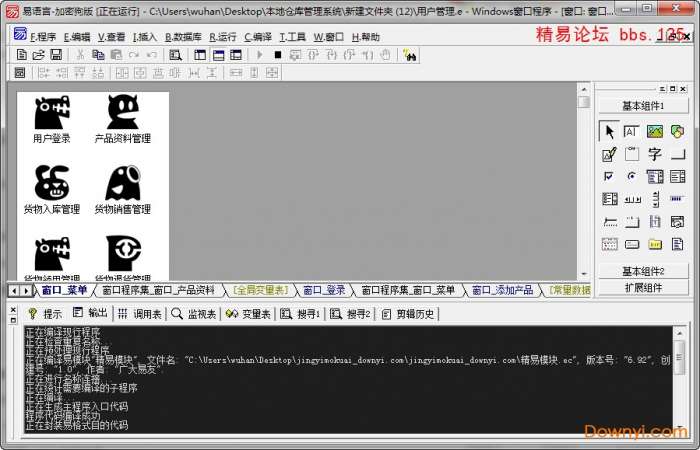Screen dimensions: 700x450
Task: Select the shape box component icon
Action: coord(677,131)
